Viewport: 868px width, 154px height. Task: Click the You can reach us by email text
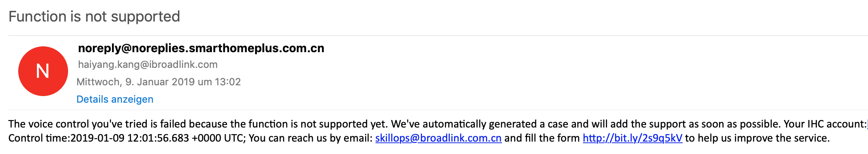[311, 138]
